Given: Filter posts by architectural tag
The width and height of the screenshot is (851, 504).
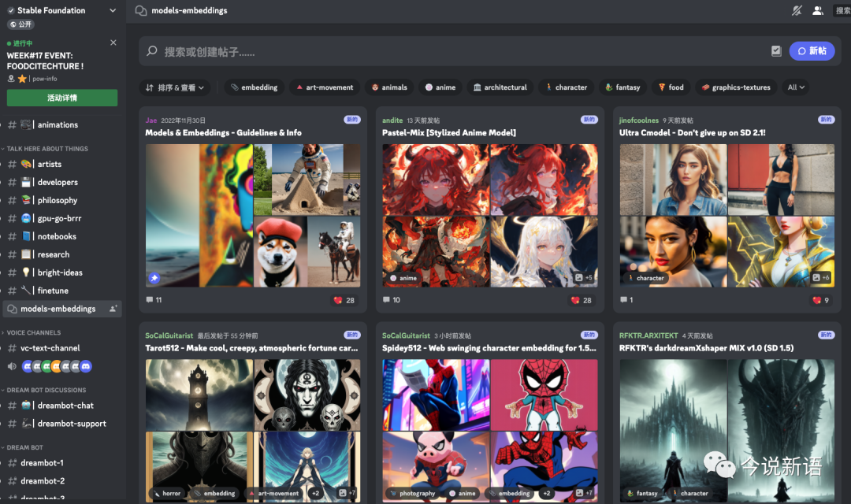Looking at the screenshot, I should click(500, 87).
